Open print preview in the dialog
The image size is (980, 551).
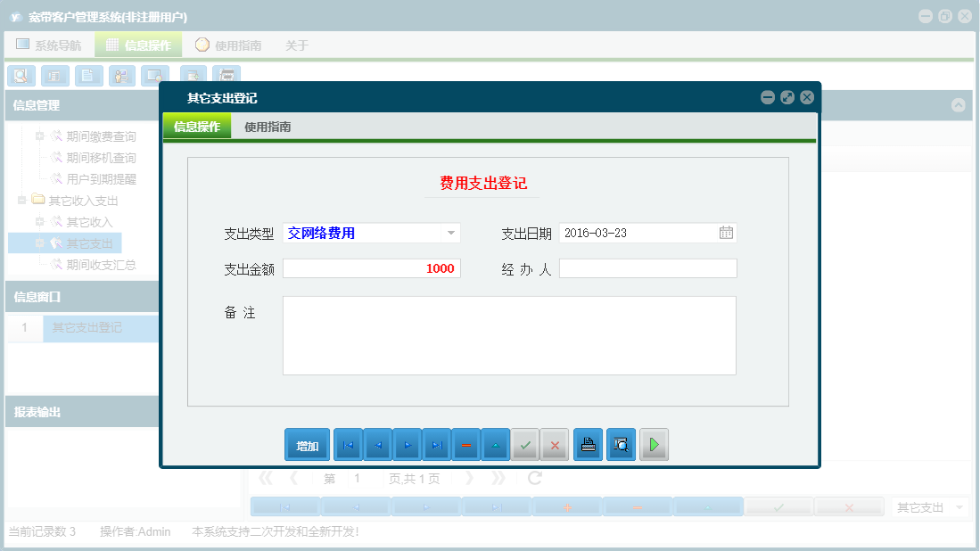point(621,444)
